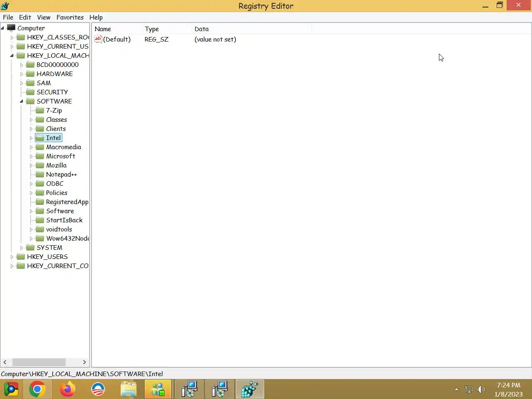Viewport: 532px width, 399px height.
Task: Select the HKEY_LOCAL_MACHINE key label
Action: (58, 56)
